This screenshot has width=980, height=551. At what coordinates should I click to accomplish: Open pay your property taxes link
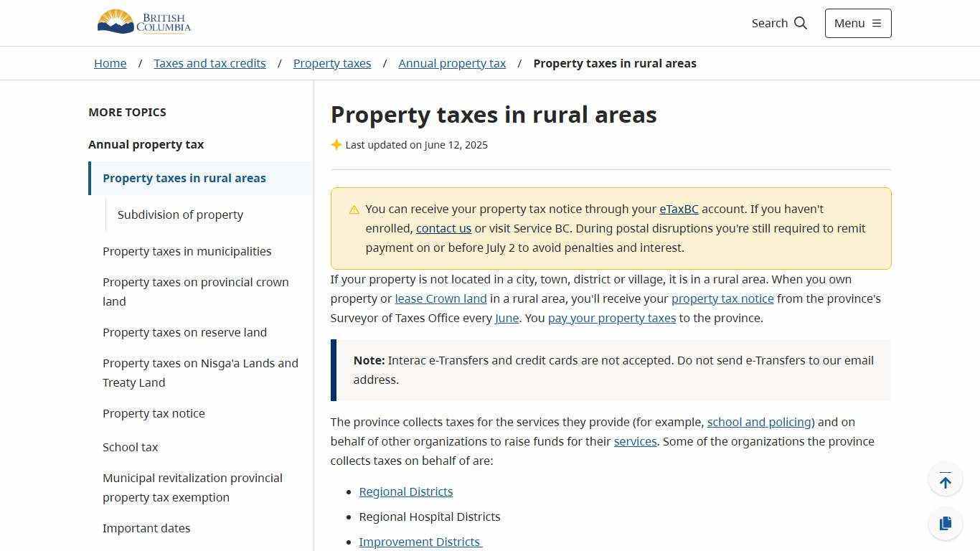[611, 318]
